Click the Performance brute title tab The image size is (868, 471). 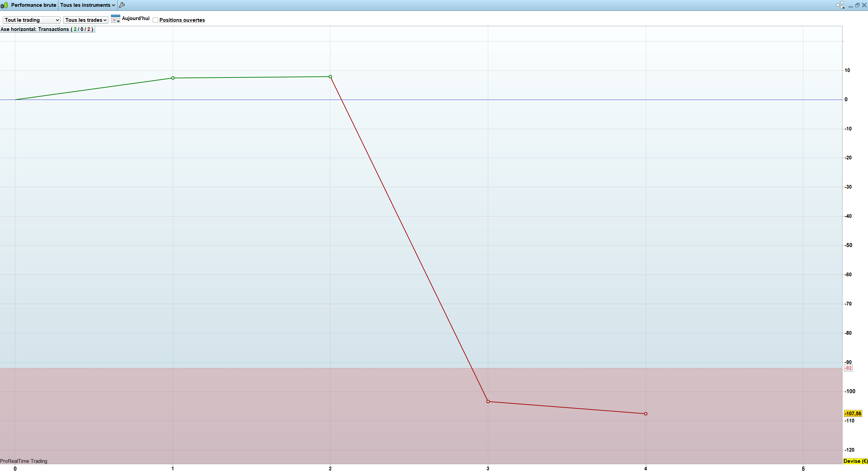(x=33, y=5)
